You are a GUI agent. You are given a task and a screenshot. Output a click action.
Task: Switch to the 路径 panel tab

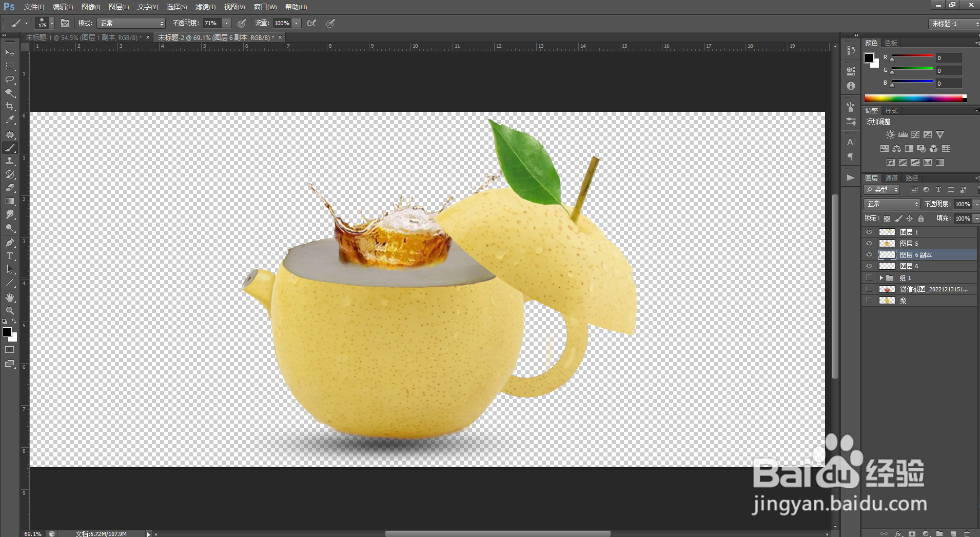tap(912, 178)
